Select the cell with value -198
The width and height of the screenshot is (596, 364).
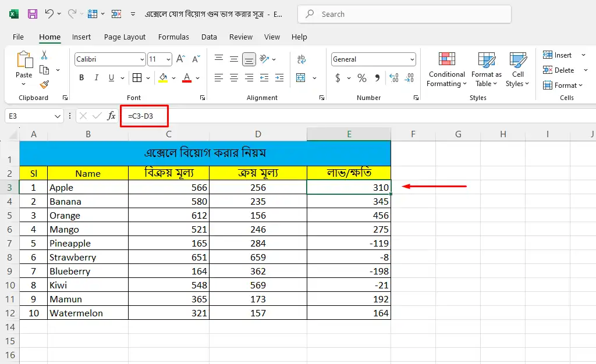[349, 271]
